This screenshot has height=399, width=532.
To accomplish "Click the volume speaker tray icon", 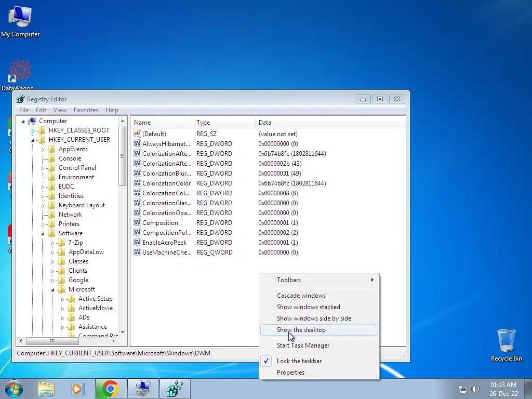I will (x=475, y=389).
